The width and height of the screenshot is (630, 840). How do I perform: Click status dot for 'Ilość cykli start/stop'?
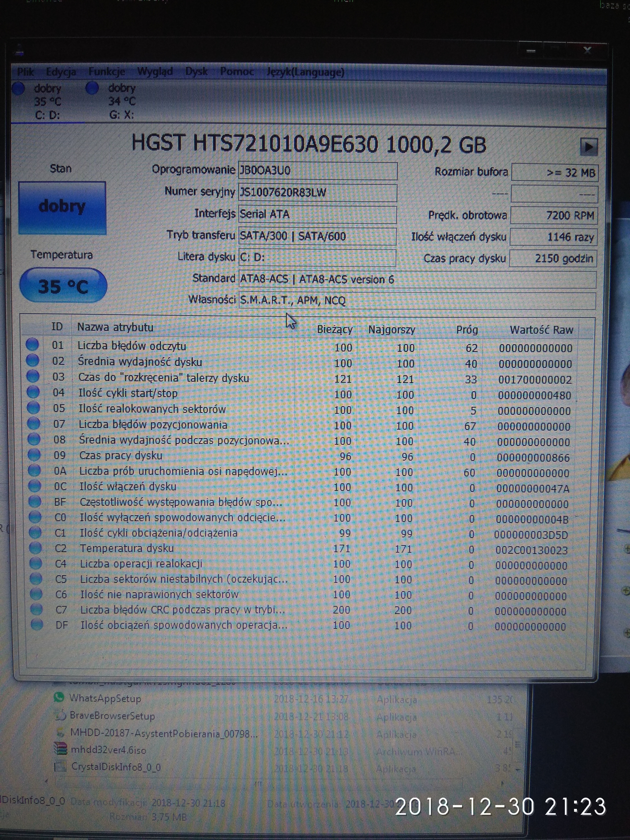33,392
